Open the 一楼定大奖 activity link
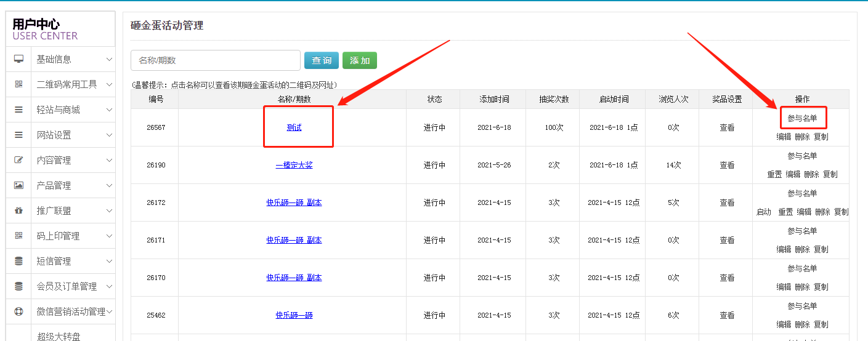 (x=294, y=165)
